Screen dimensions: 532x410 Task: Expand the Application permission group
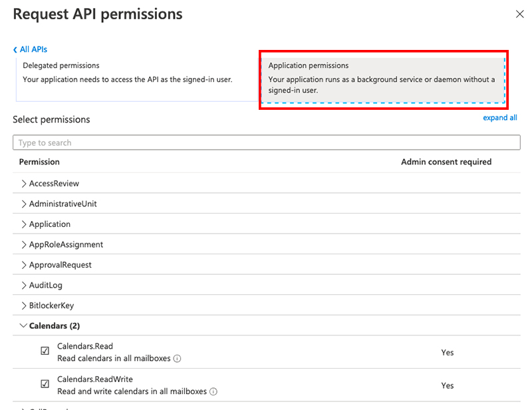pyautogui.click(x=267, y=224)
